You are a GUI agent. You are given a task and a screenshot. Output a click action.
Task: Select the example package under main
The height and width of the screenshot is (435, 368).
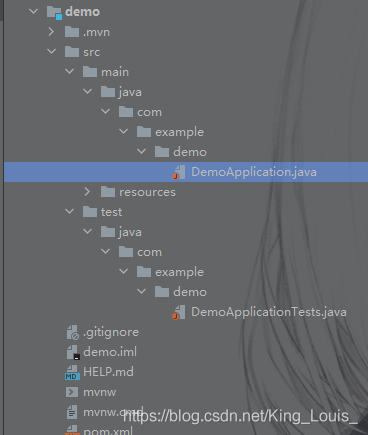(179, 133)
